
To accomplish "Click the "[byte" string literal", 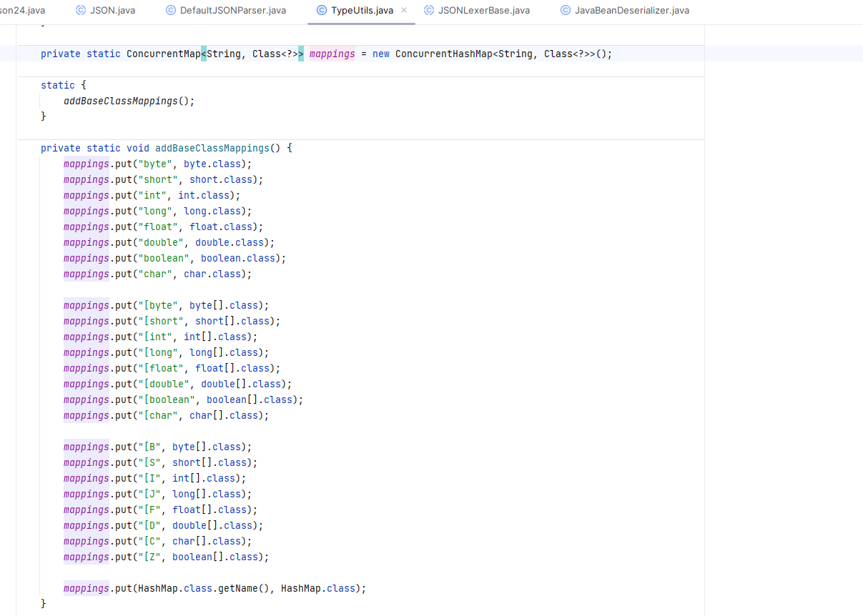I will 158,305.
